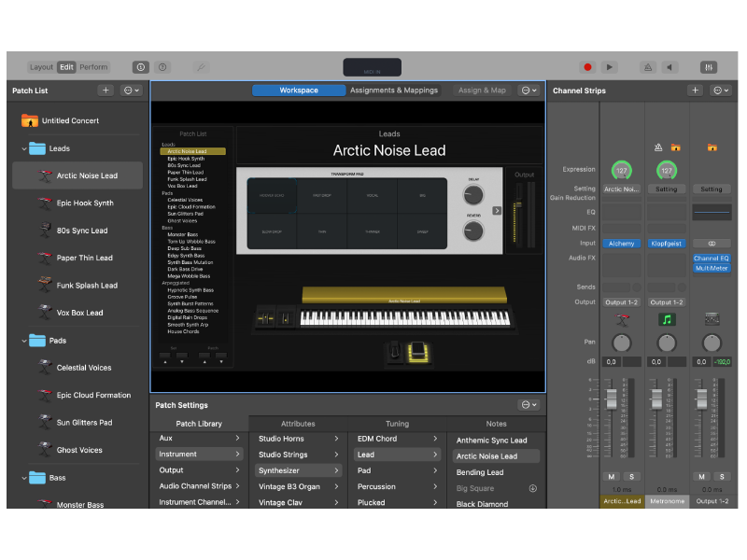Switch to Layout mode
Screen dimensions: 747x560
coord(41,67)
